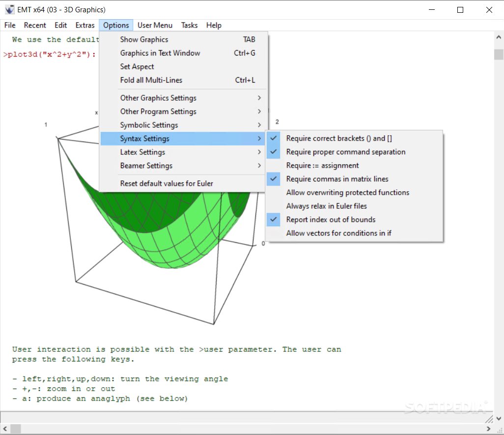504x435 pixels.
Task: Click the horizontal scrollbar left arrow
Action: (5, 429)
